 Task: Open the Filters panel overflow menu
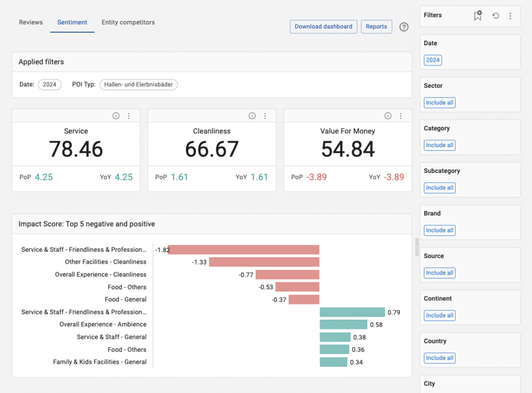coord(511,16)
